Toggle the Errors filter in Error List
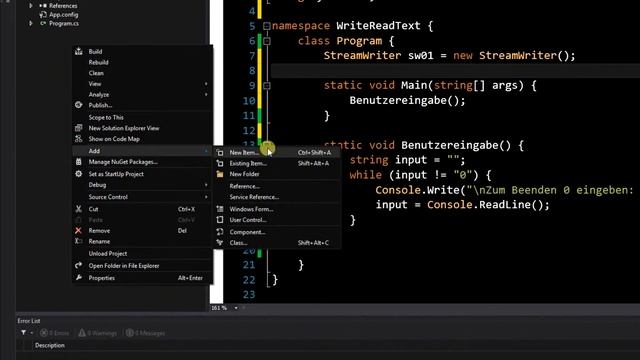 55,333
